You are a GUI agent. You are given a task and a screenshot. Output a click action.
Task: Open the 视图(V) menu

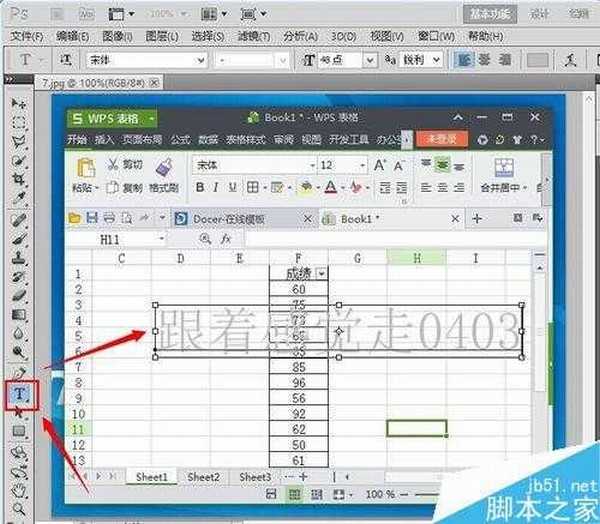387,36
